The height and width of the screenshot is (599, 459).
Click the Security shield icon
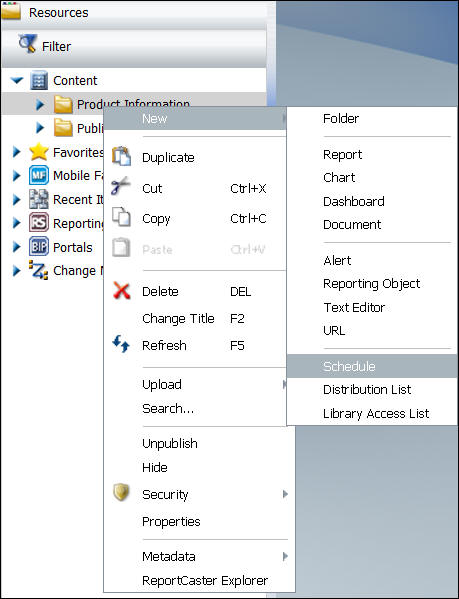pyautogui.click(x=121, y=493)
